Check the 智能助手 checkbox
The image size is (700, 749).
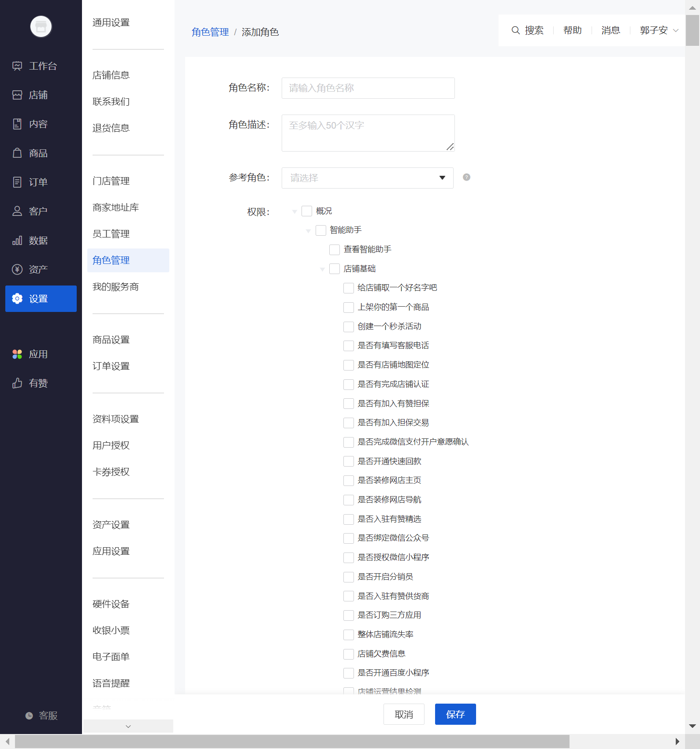[x=321, y=230]
